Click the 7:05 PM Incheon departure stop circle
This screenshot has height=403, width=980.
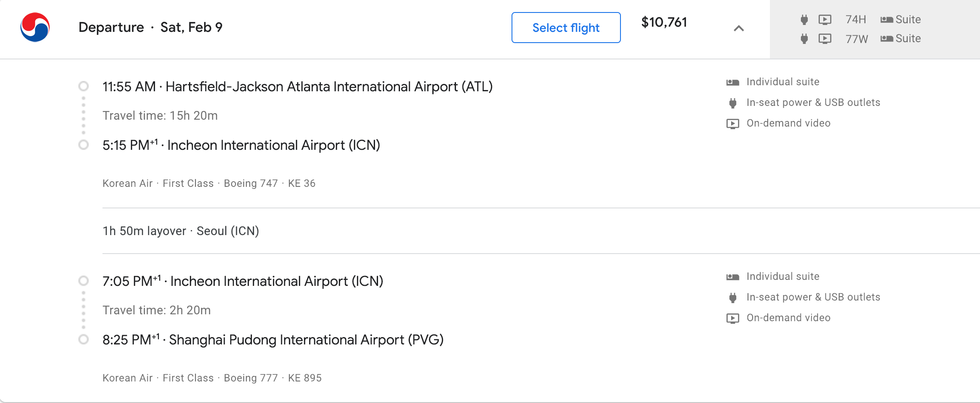(84, 281)
